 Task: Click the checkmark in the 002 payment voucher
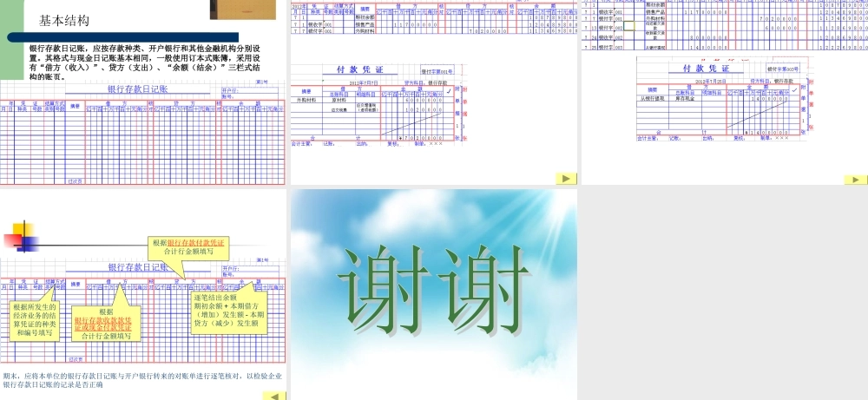(x=795, y=89)
